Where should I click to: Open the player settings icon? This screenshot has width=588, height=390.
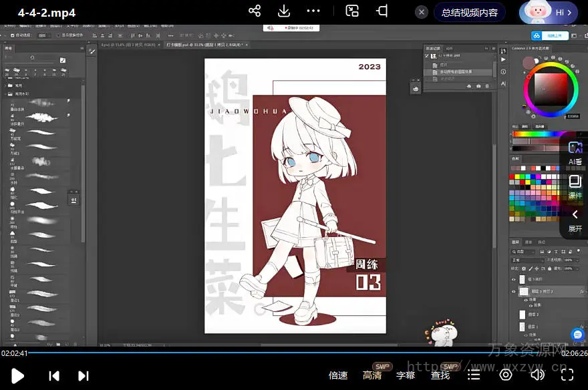tap(506, 375)
